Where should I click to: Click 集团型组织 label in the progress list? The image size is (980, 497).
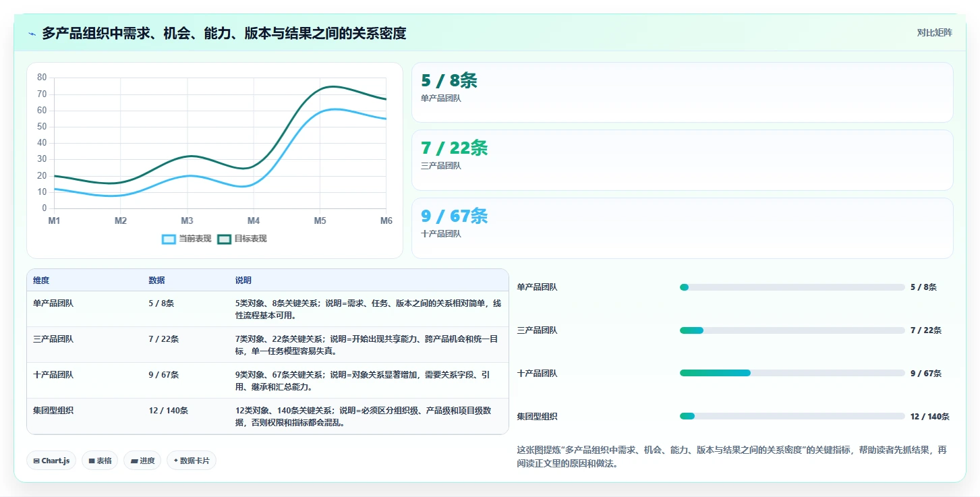[x=538, y=417]
